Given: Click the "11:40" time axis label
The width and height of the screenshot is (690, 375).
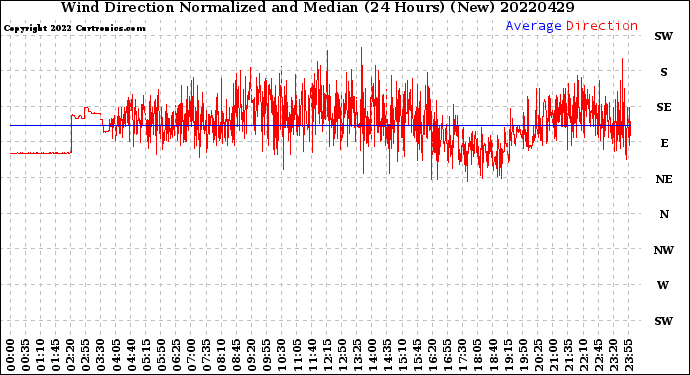Looking at the screenshot, I should [312, 355].
